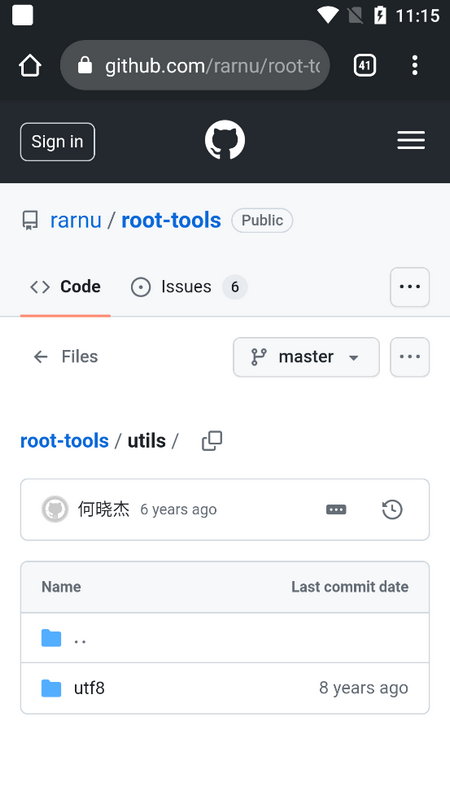Open the rarnu user profile link

[x=76, y=220]
